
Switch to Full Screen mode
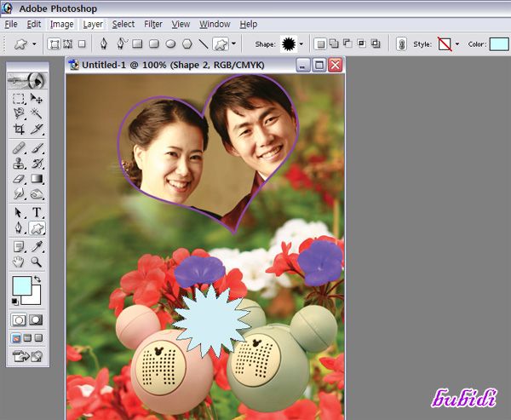[38, 338]
